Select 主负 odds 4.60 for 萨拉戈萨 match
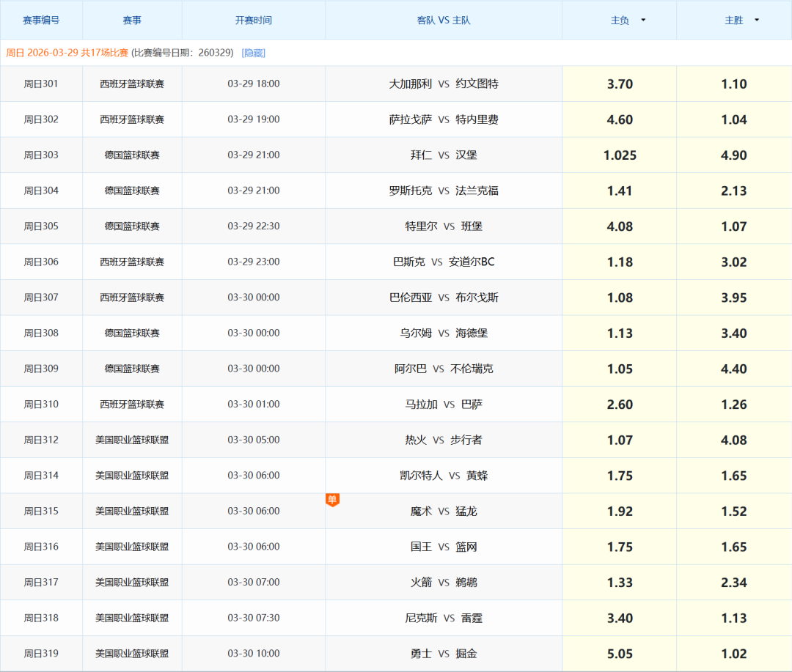 620,119
